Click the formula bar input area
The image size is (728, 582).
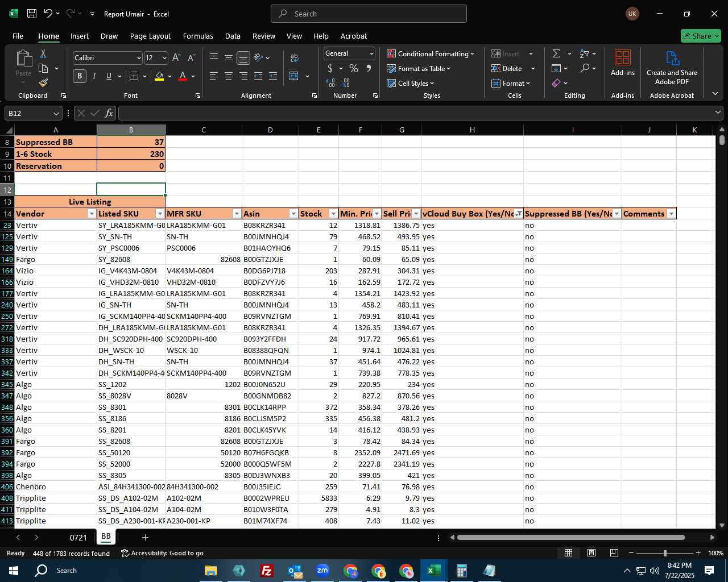(x=416, y=113)
